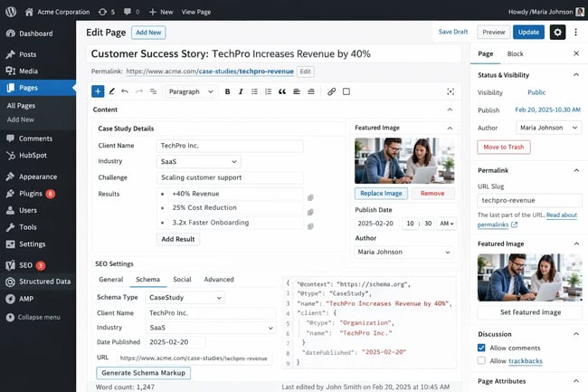Screen dimensions: 588x392
Task: Insert a link with the chain icon
Action: click(x=331, y=91)
